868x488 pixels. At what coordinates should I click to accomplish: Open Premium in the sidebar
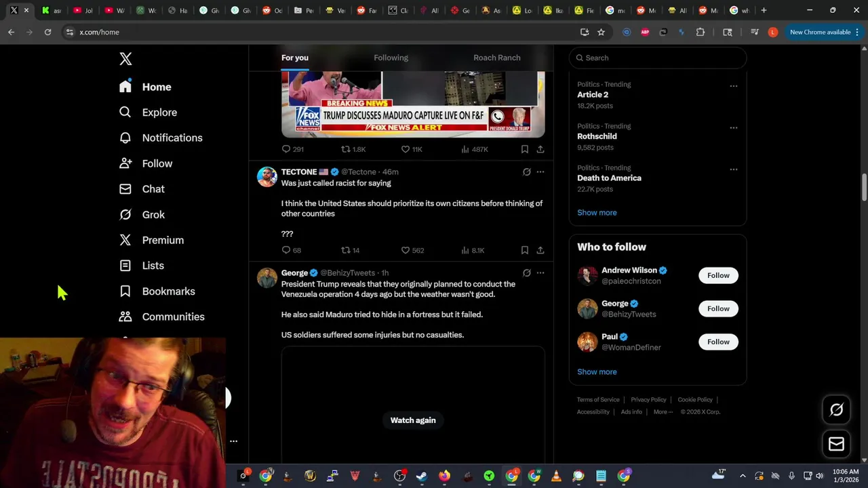pyautogui.click(x=151, y=240)
